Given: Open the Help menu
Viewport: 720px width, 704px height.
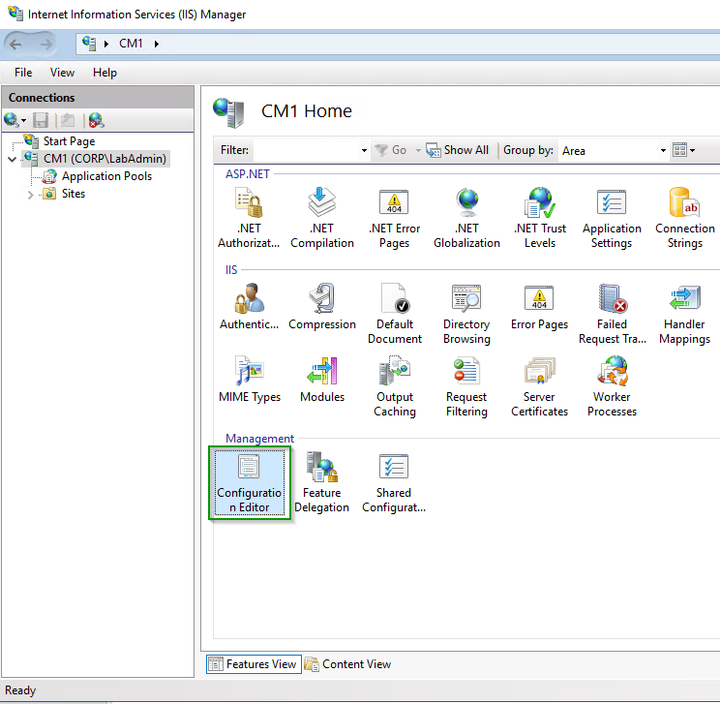Looking at the screenshot, I should tap(105, 73).
